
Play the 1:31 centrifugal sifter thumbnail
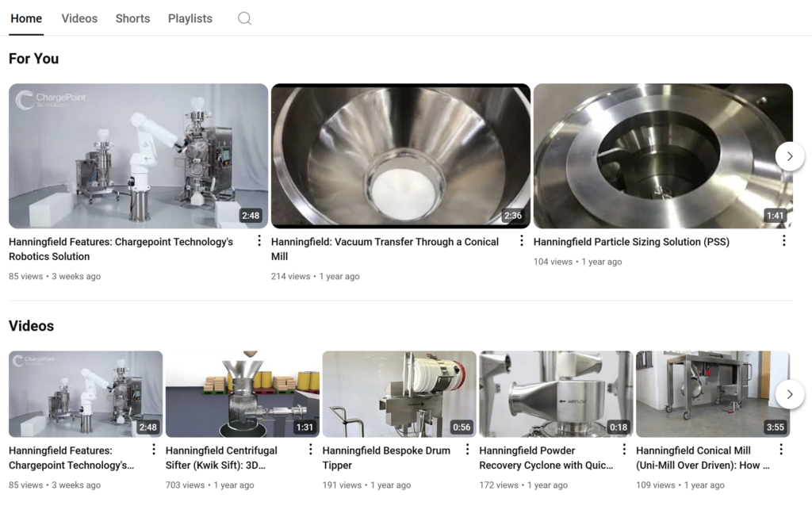(243, 394)
